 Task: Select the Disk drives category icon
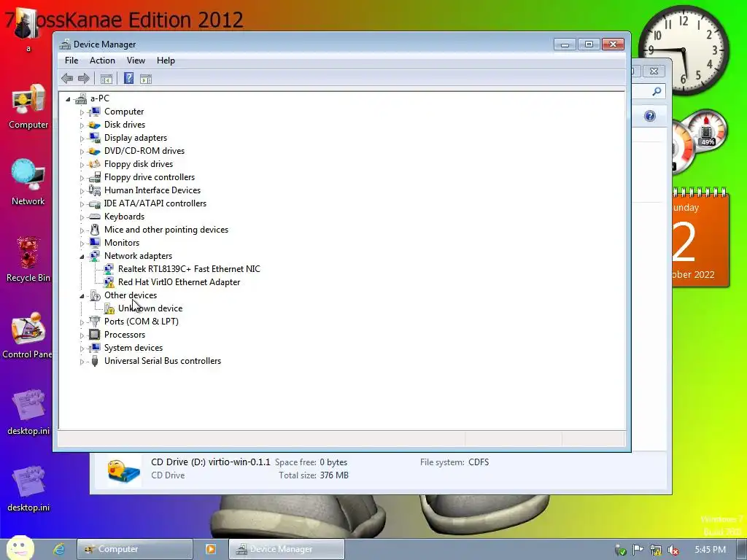coord(95,125)
